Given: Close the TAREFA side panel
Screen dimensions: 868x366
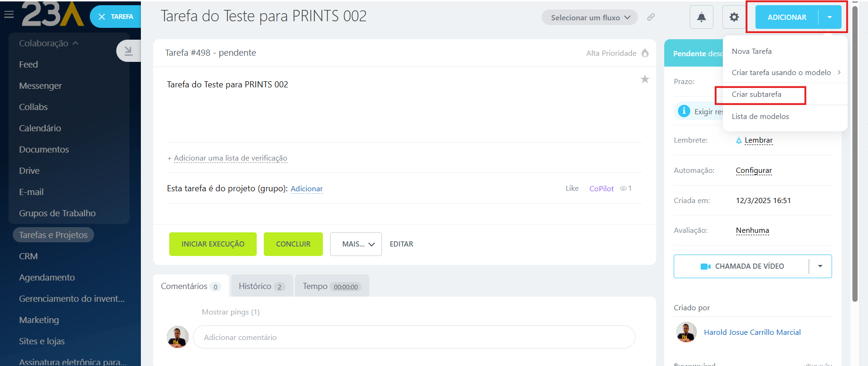Looking at the screenshot, I should click(102, 17).
